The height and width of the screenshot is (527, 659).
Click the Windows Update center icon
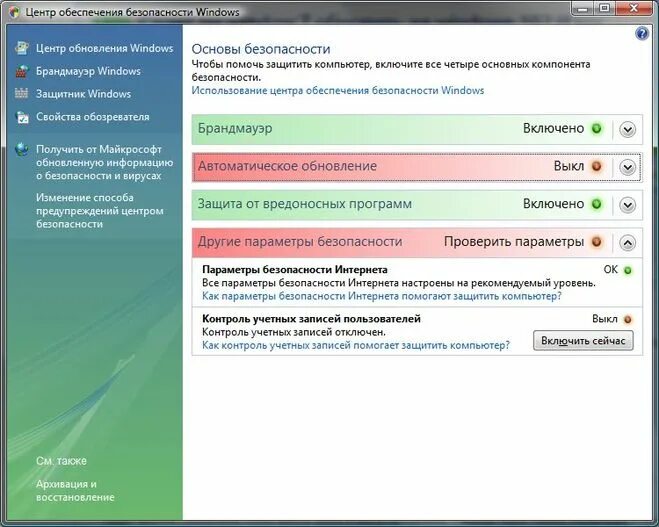pyautogui.click(x=22, y=48)
